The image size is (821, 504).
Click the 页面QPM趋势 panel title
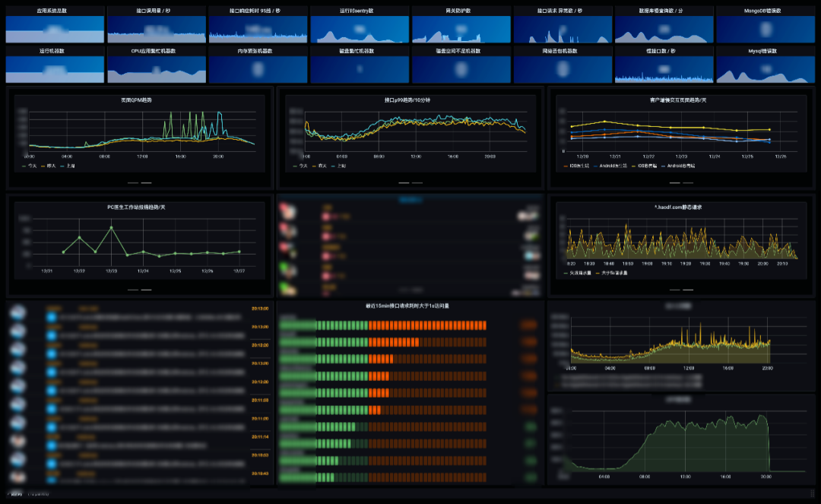[136, 100]
